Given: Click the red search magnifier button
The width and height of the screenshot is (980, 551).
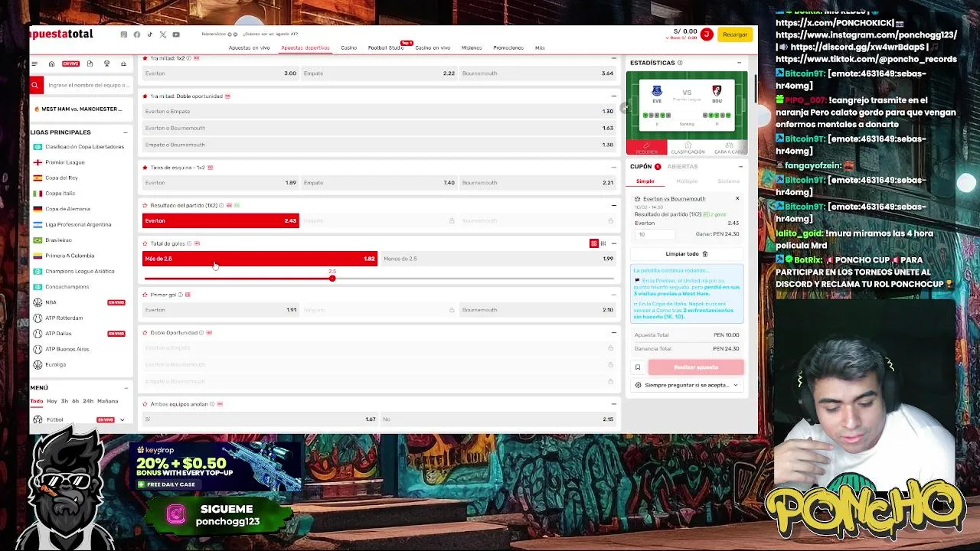Looking at the screenshot, I should (35, 86).
